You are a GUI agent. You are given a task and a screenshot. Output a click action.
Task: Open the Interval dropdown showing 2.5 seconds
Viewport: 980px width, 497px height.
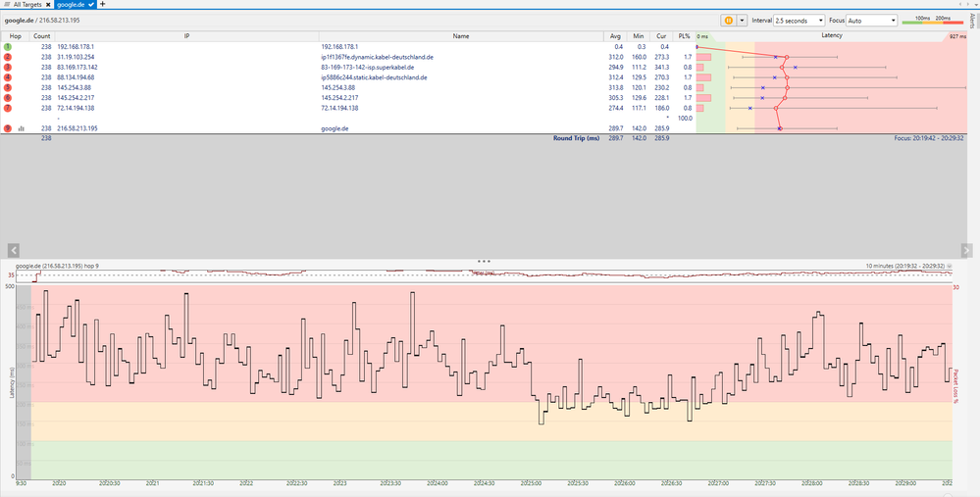point(799,21)
